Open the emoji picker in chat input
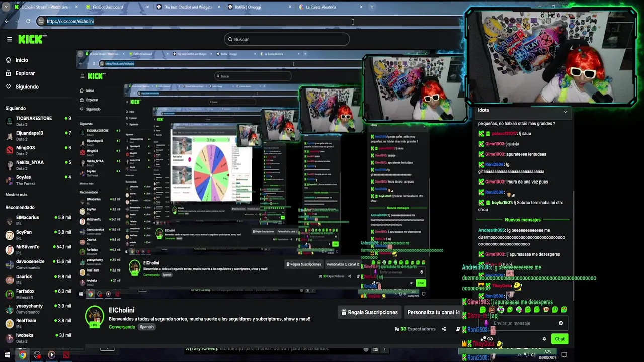Viewport: 644px width, 362px height. pyautogui.click(x=561, y=323)
